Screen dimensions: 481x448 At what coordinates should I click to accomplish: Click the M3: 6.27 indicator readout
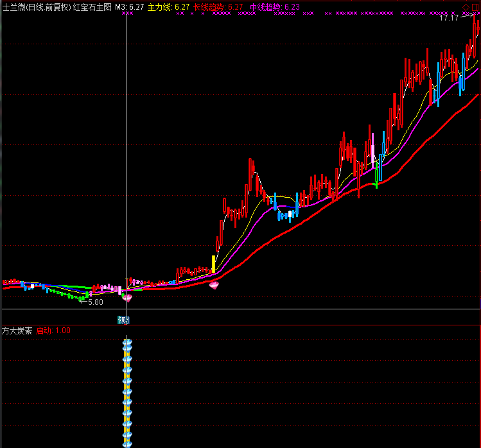coord(129,7)
